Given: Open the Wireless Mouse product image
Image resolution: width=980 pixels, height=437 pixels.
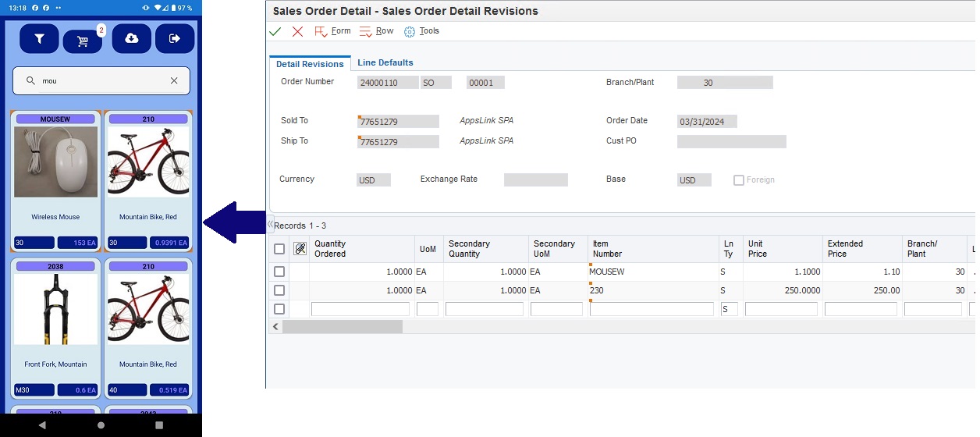Looking at the screenshot, I should pyautogui.click(x=56, y=162).
